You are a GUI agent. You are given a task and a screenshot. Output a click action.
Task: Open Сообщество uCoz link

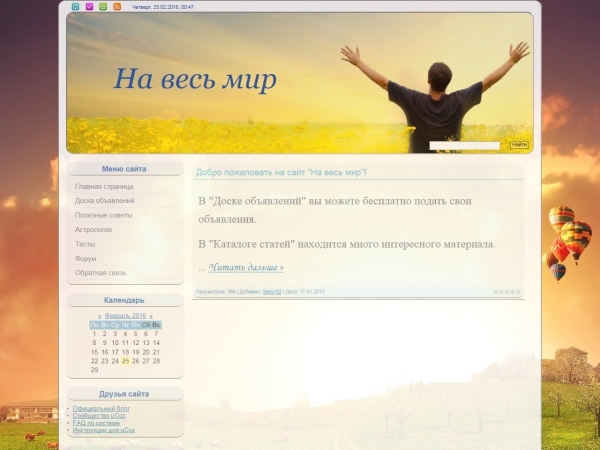[99, 416]
